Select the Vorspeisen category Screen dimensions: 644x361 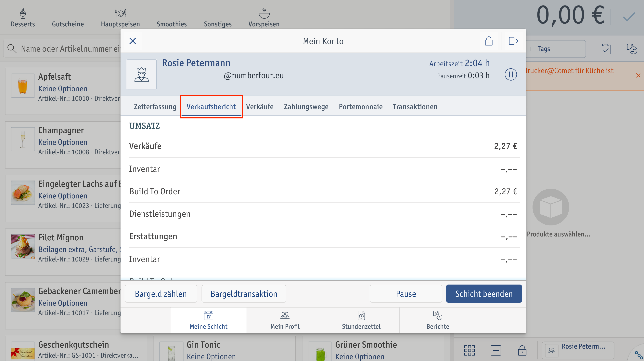264,18
